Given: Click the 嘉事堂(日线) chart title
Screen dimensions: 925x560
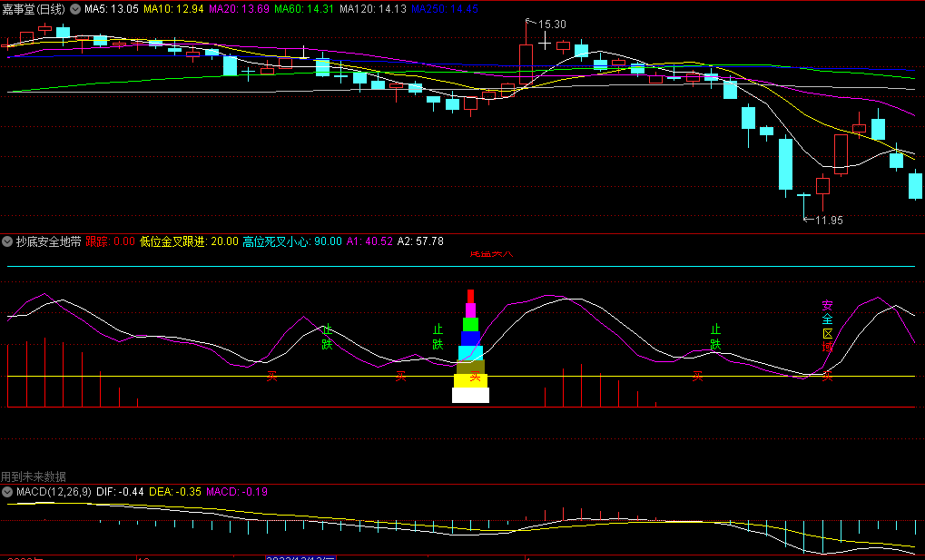Looking at the screenshot, I should [x=33, y=9].
